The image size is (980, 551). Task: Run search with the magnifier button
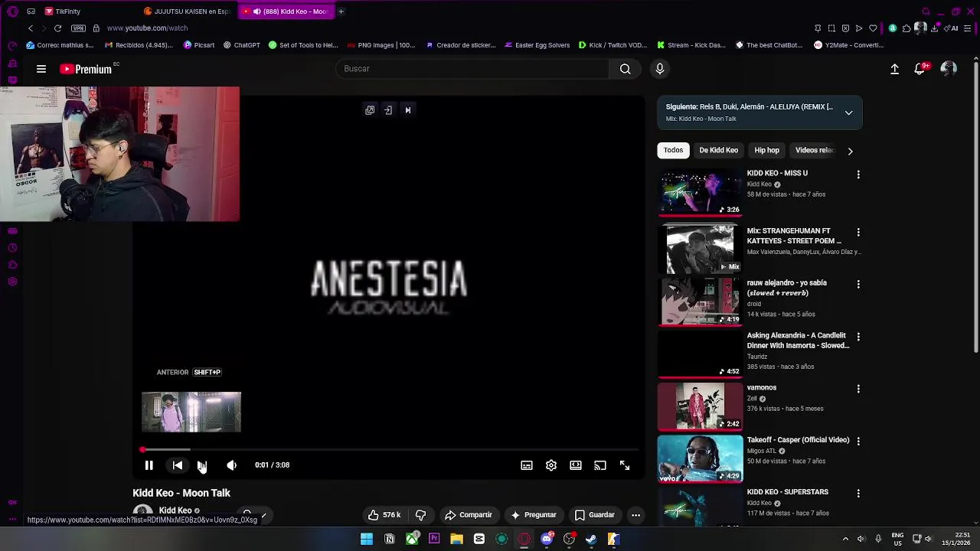click(x=626, y=69)
